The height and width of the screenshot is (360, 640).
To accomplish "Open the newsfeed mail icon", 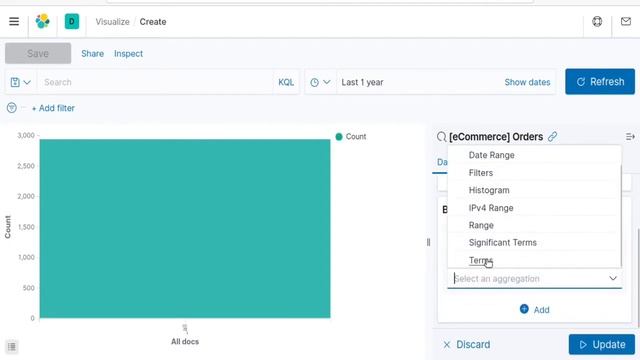I will coord(626,21).
